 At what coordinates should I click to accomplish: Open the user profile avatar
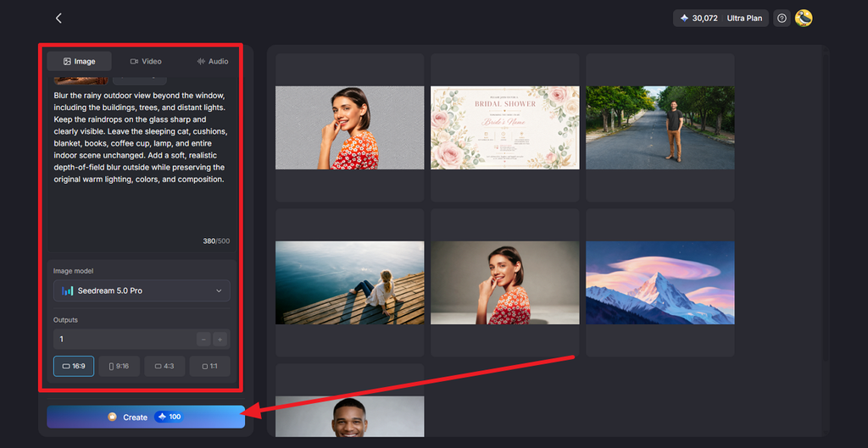[x=804, y=19]
